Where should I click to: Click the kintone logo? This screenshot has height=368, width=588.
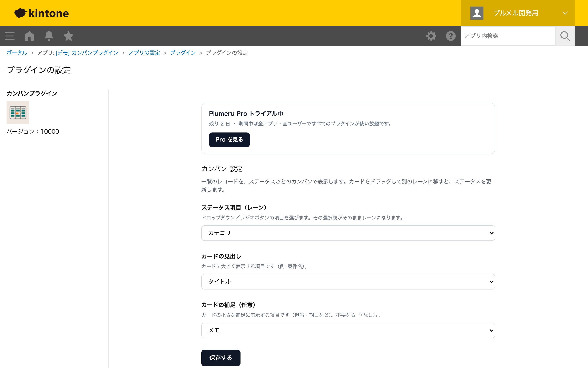pos(42,13)
